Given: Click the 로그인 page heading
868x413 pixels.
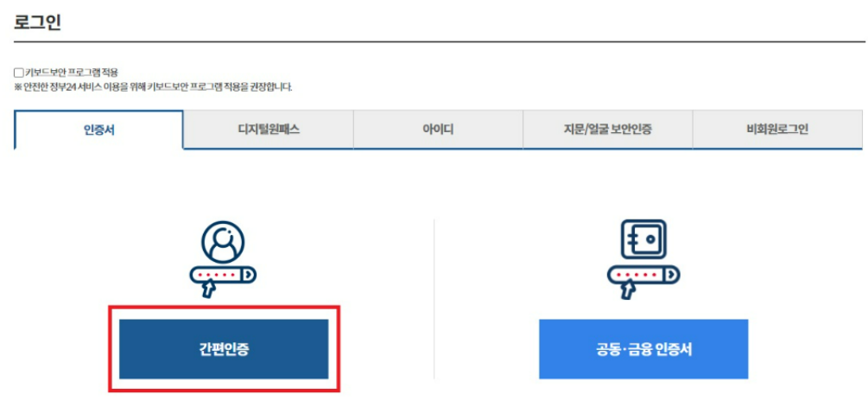Looking at the screenshot, I should [x=38, y=22].
